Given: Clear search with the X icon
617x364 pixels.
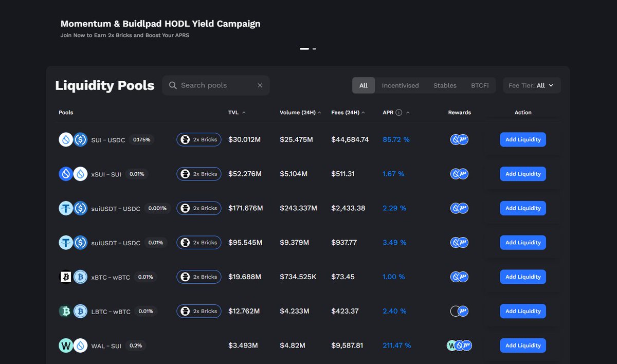Looking at the screenshot, I should tap(260, 85).
